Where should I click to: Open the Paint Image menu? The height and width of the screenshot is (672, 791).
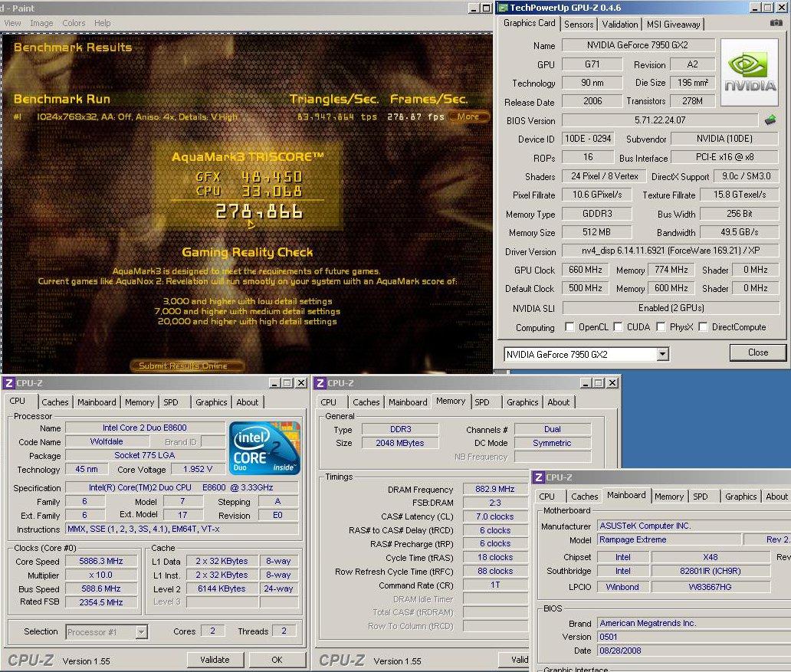click(42, 23)
